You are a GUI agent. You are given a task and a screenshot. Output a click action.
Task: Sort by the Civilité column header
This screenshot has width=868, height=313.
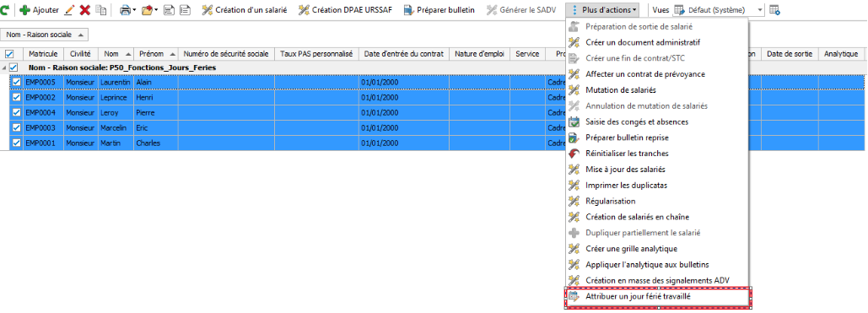(81, 54)
